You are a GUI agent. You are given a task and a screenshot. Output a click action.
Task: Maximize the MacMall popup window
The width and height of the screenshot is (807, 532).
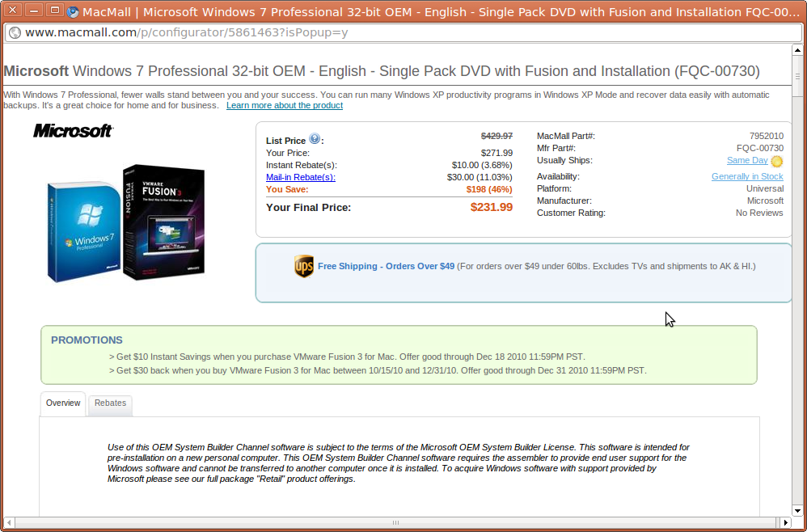(x=54, y=10)
